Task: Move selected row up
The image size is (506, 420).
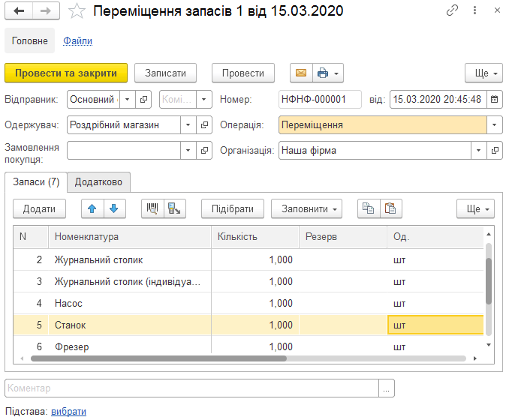Action: tap(92, 208)
